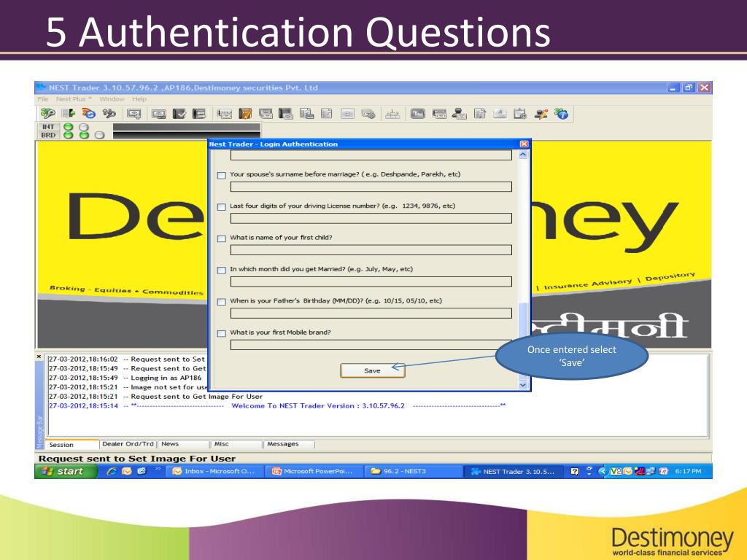Click the marriage month answer field

click(371, 281)
